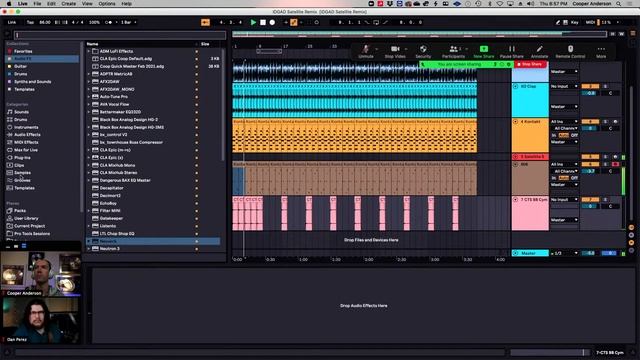
Task: Open Instruments category in browser
Action: (26, 127)
